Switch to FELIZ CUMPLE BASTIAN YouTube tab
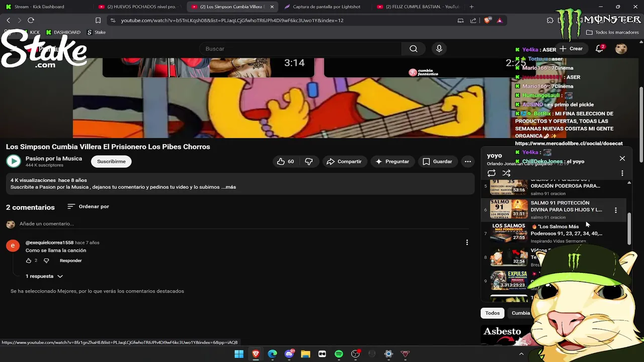Screen dimensions: 644x362 [419, 7]
